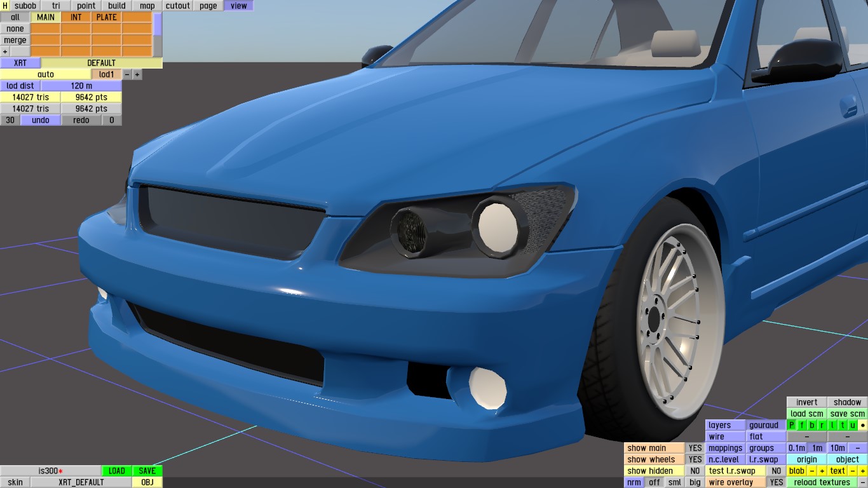Decrease LOD with minus beside lod1
The image size is (868, 488).
click(127, 74)
